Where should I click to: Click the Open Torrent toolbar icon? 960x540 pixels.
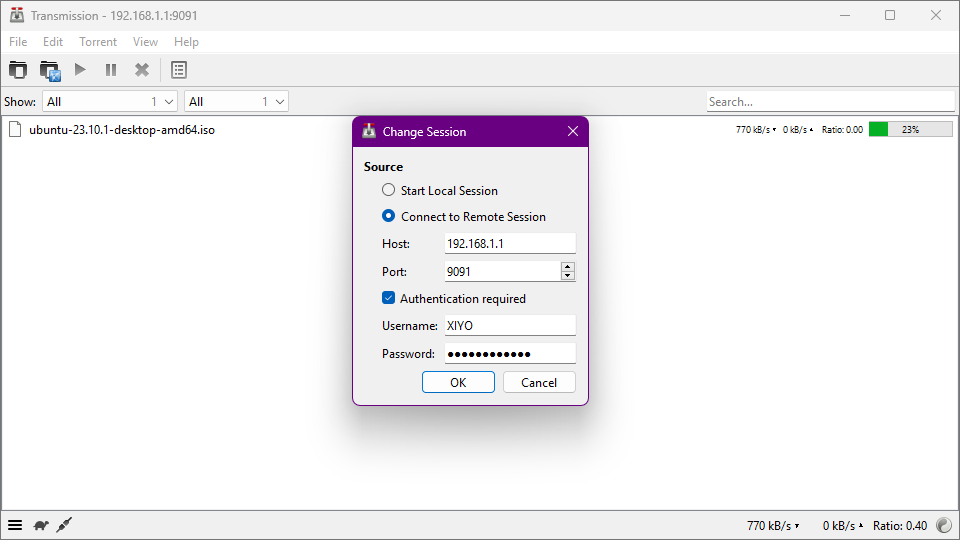point(18,70)
